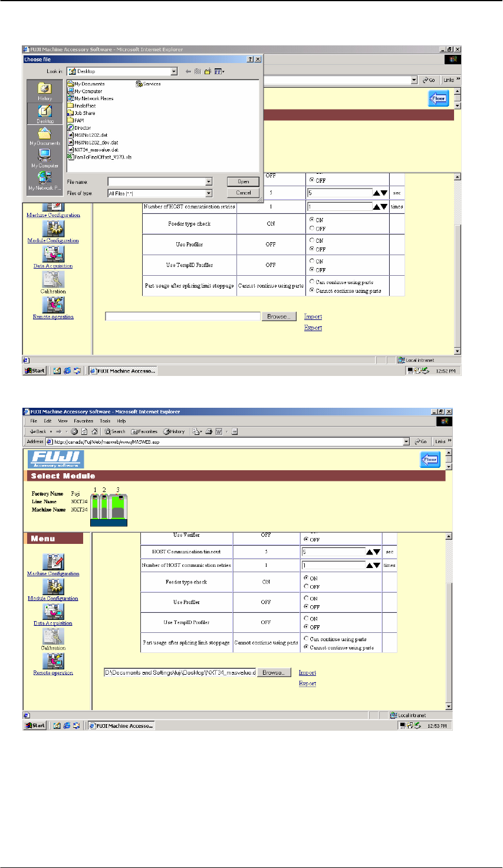The image size is (503, 868).
Task: Open Module Configuration icon under Menu heading
Action: (53, 587)
